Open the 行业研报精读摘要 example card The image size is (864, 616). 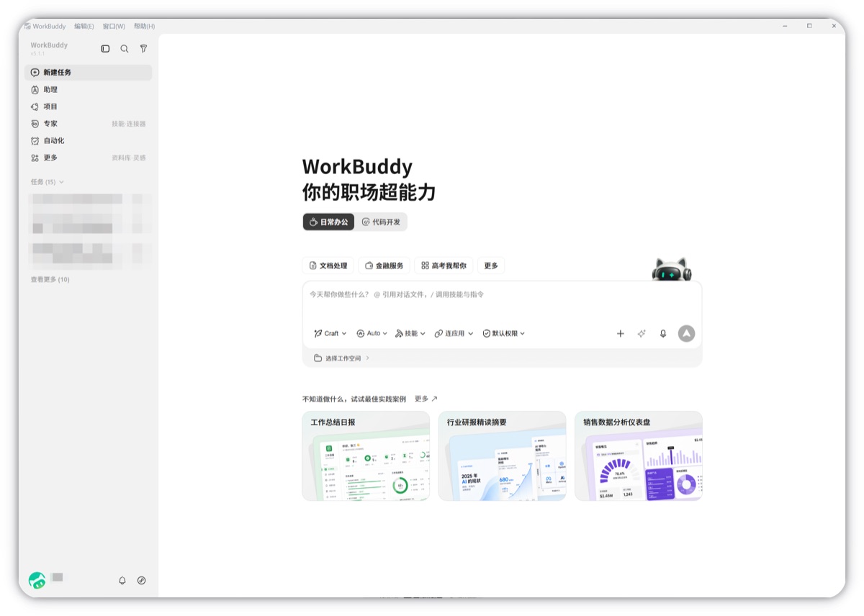pos(502,456)
